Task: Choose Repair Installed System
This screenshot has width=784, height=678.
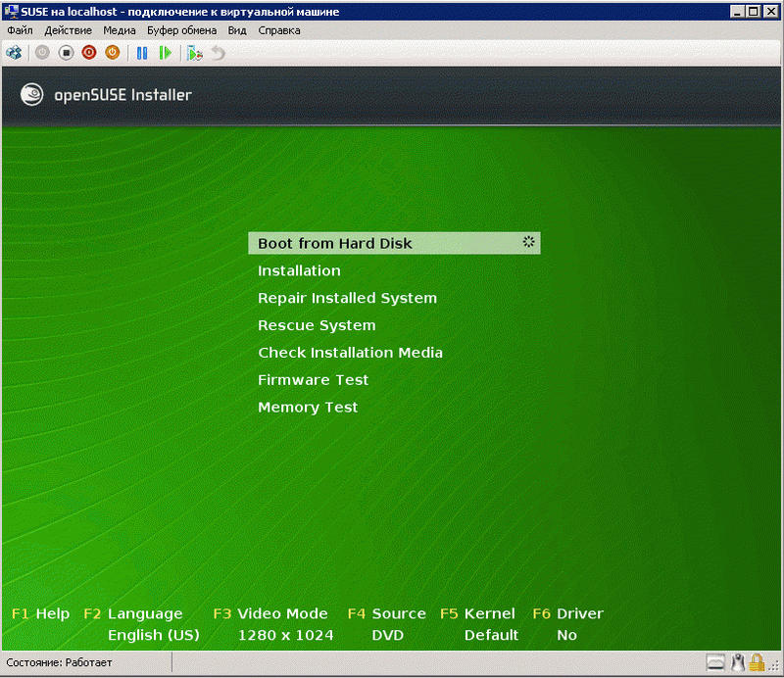Action: [x=347, y=298]
